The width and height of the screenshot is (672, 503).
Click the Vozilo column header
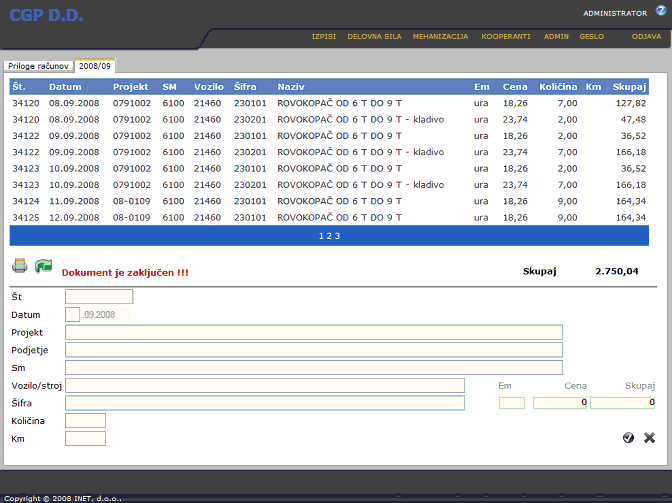pos(209,87)
